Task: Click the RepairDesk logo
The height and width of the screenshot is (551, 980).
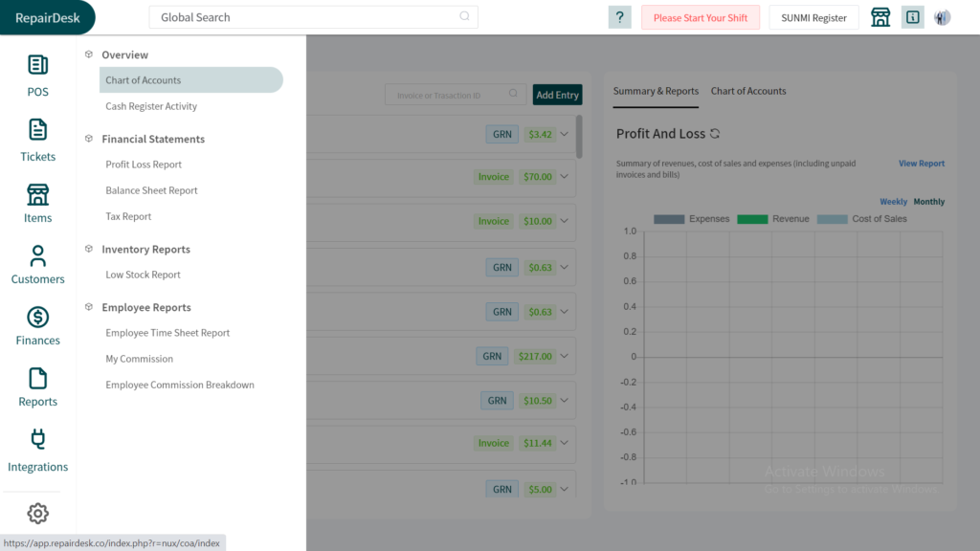Action: 48,17
